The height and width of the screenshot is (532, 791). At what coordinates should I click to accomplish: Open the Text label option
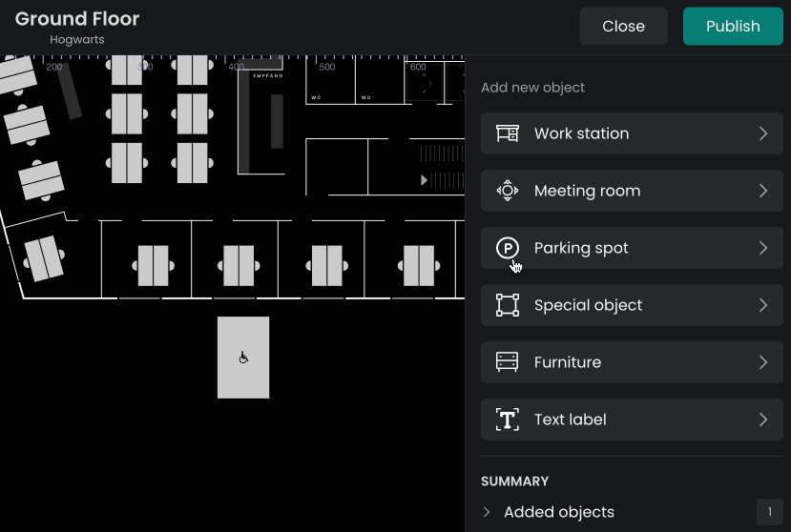coord(571,419)
